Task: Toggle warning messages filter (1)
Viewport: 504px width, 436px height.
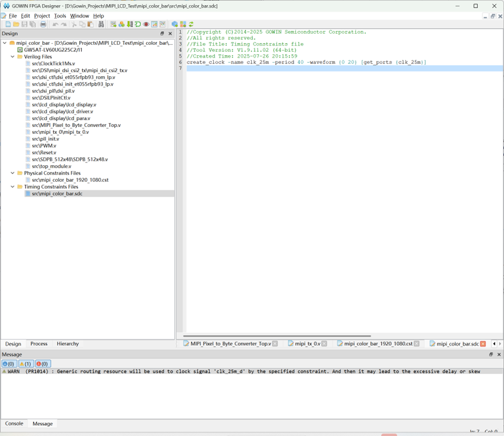Action: [x=26, y=364]
